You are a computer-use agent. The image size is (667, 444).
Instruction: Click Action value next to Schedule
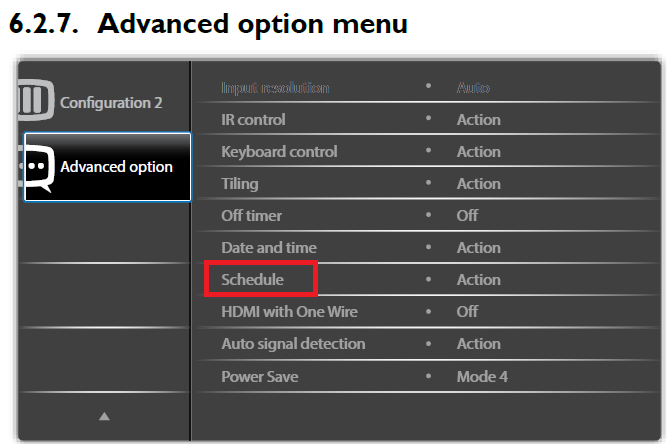479,280
